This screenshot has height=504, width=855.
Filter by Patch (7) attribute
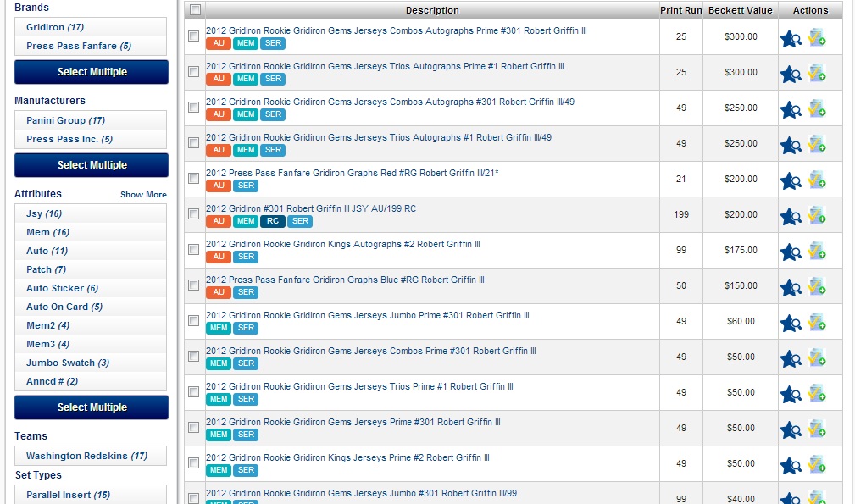(x=47, y=269)
